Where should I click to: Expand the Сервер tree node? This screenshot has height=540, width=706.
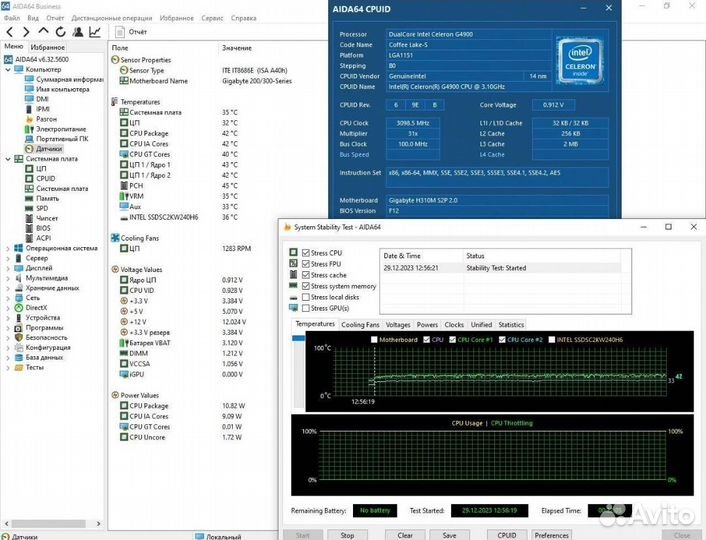point(8,258)
